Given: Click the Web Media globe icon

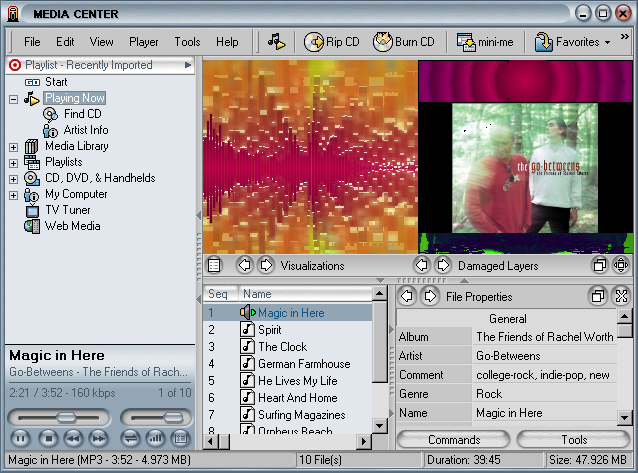Looking at the screenshot, I should tap(32, 226).
